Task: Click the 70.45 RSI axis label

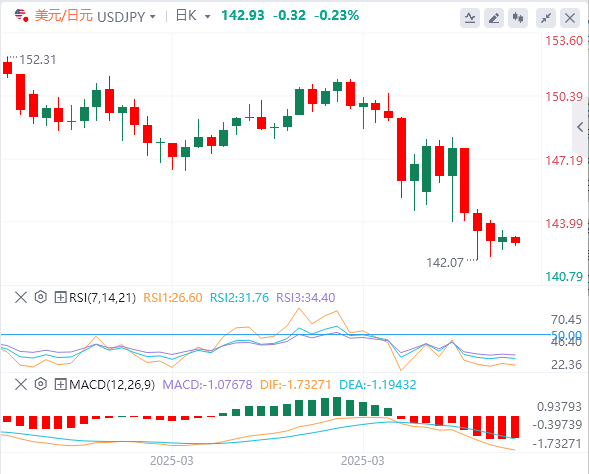Action: [566, 320]
